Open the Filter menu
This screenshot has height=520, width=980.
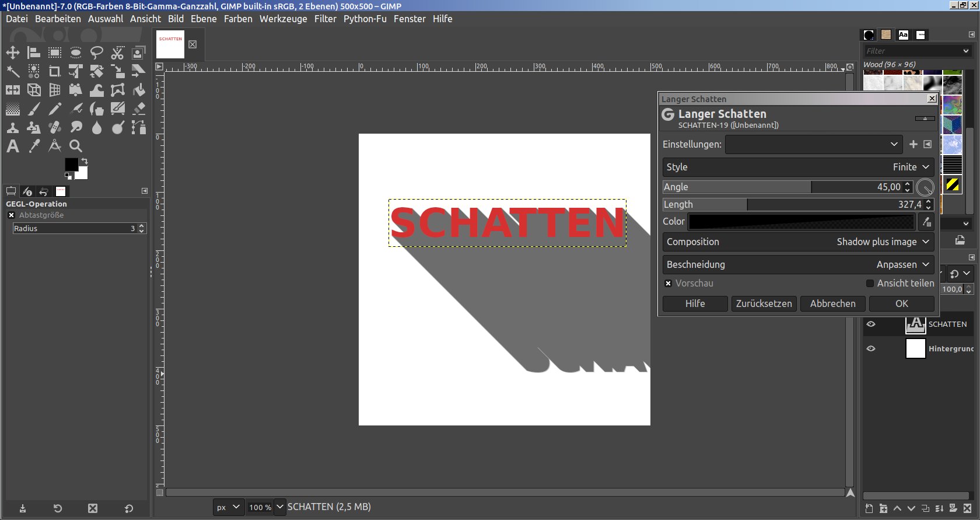point(325,19)
